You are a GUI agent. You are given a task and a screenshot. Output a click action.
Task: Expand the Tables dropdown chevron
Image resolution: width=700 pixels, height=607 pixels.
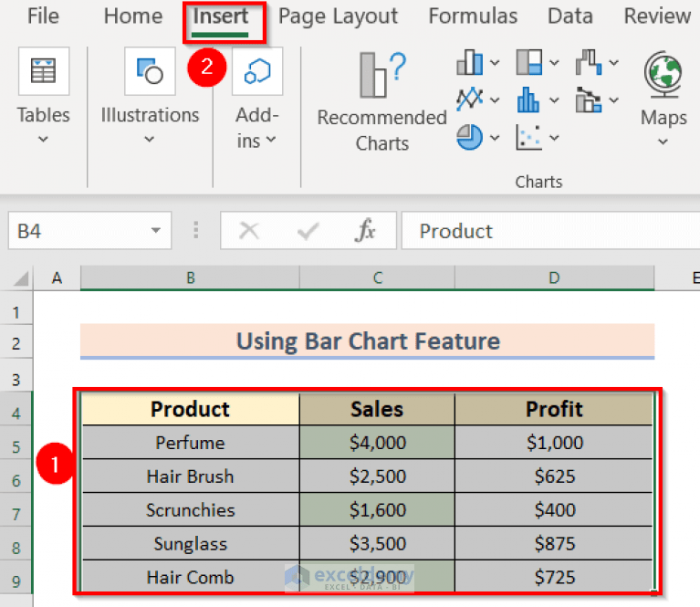click(x=43, y=140)
